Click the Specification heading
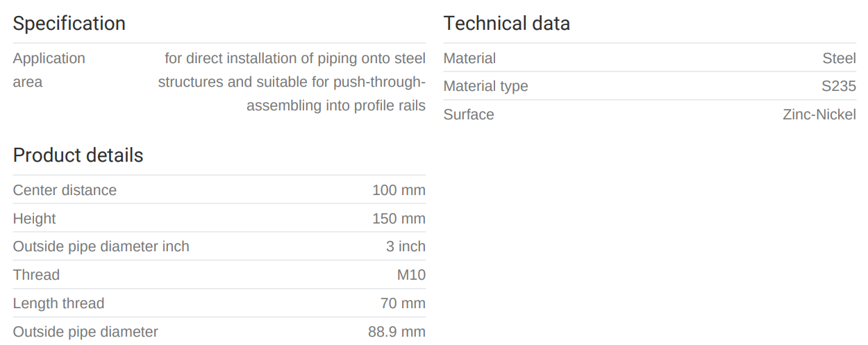Viewport: 868px width, 345px height. tap(69, 24)
